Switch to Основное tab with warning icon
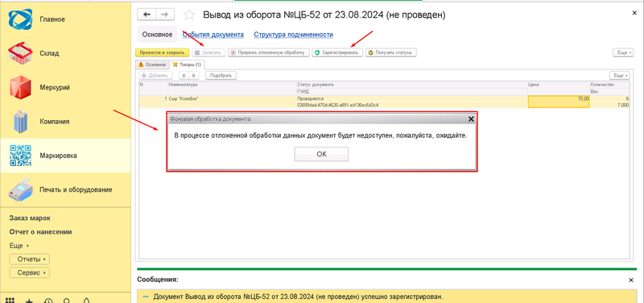The width and height of the screenshot is (644, 303). pos(152,64)
